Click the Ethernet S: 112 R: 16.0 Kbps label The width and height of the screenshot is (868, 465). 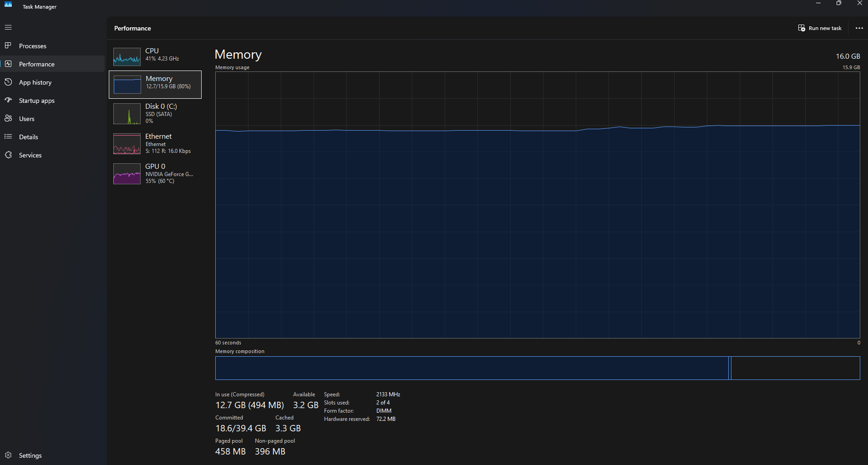pyautogui.click(x=168, y=143)
